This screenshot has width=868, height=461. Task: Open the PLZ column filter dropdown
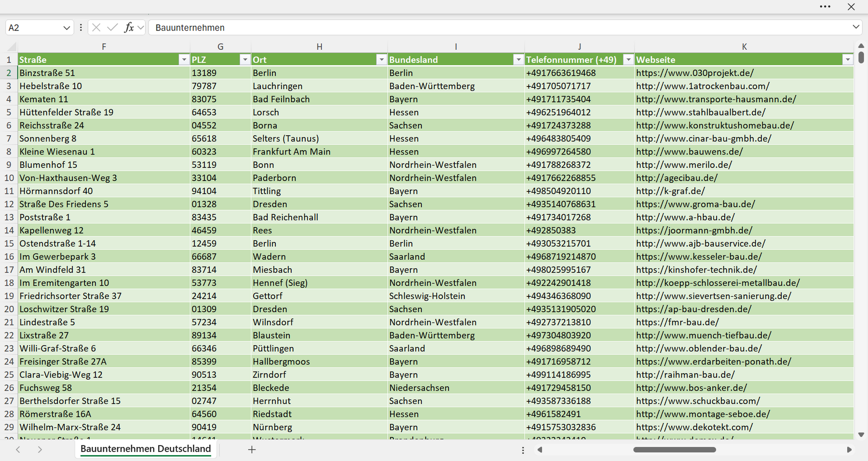pos(245,59)
